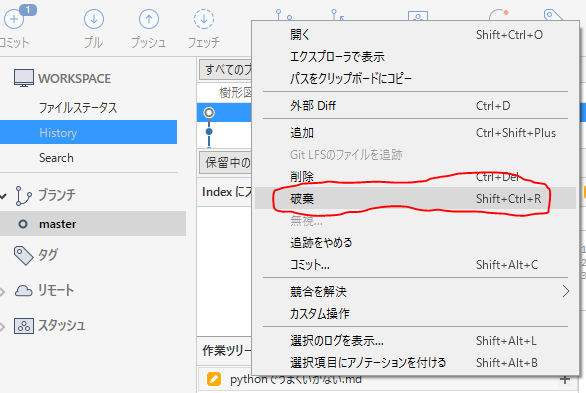The height and width of the screenshot is (393, 586).
Task: Click the Pull (プル) toolbar icon
Action: [x=93, y=19]
